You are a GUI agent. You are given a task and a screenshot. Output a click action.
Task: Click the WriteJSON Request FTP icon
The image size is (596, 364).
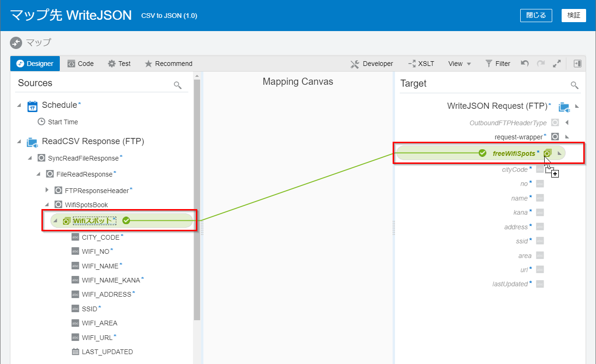[564, 106]
